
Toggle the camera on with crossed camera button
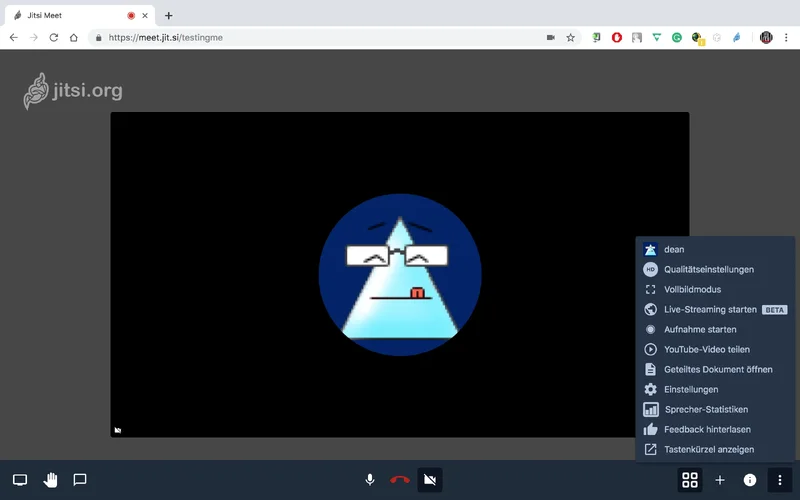click(430, 480)
